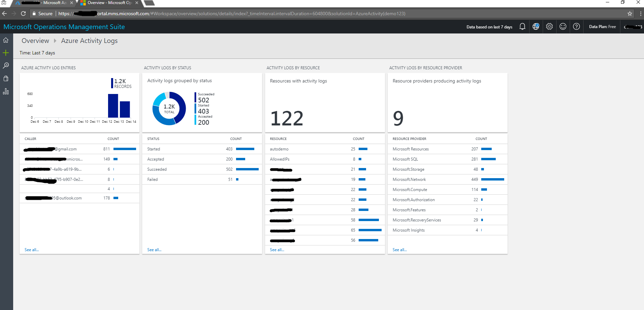Click See all under Resource Provider list
This screenshot has width=644, height=310.
coord(400,250)
